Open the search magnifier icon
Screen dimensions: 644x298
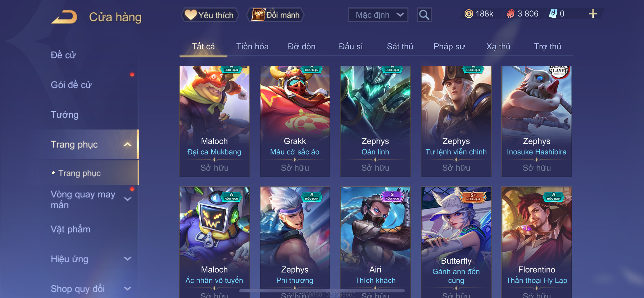point(424,15)
